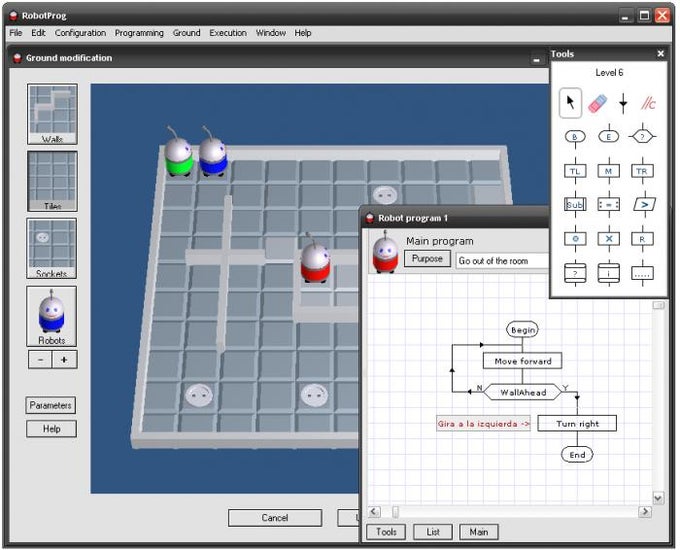Image resolution: width=680 pixels, height=550 pixels.
Task: Pick the Turn Right (TR) block
Action: [642, 171]
